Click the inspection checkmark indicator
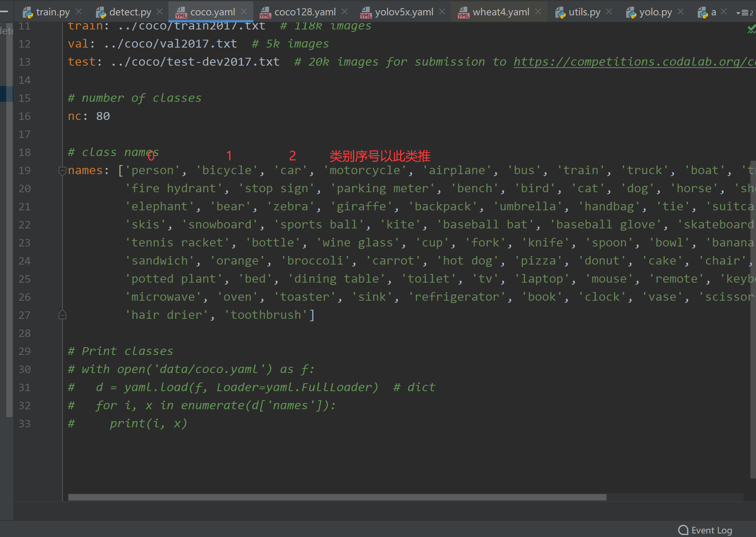Viewport: 756px width, 537px height. point(751,29)
